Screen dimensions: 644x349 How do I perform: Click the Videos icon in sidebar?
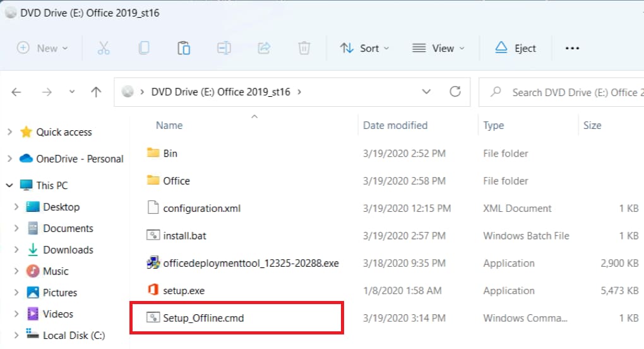point(33,314)
